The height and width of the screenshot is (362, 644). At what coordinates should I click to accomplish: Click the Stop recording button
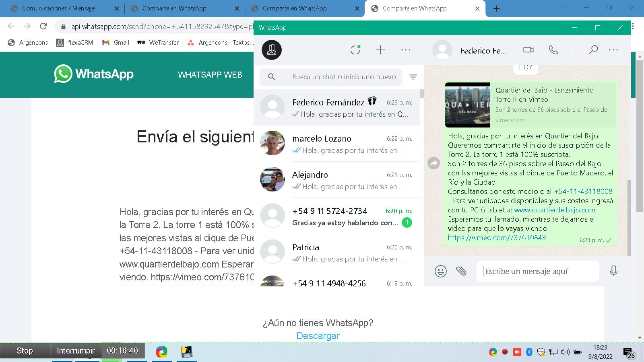coord(25,351)
